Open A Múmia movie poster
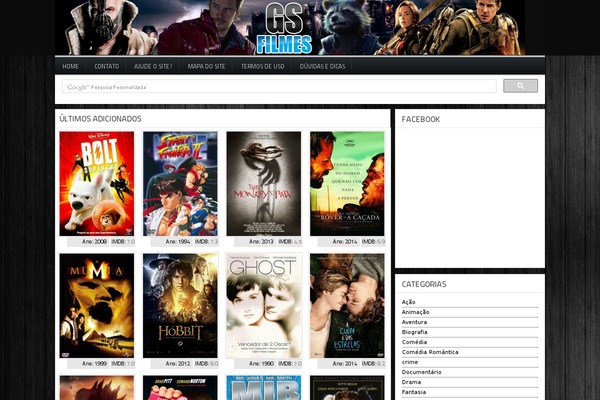This screenshot has height=400, width=600. 97,305
